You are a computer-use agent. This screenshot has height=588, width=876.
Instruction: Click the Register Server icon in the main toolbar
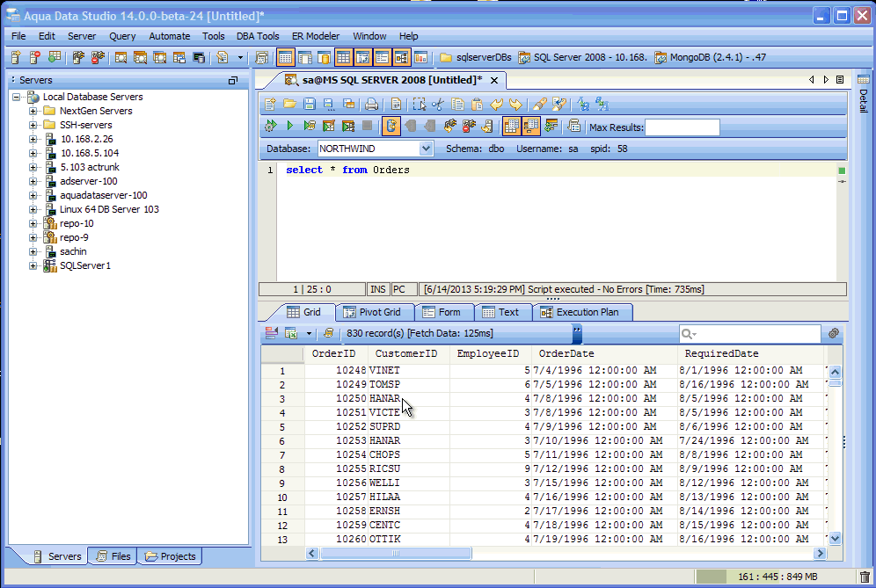16,57
